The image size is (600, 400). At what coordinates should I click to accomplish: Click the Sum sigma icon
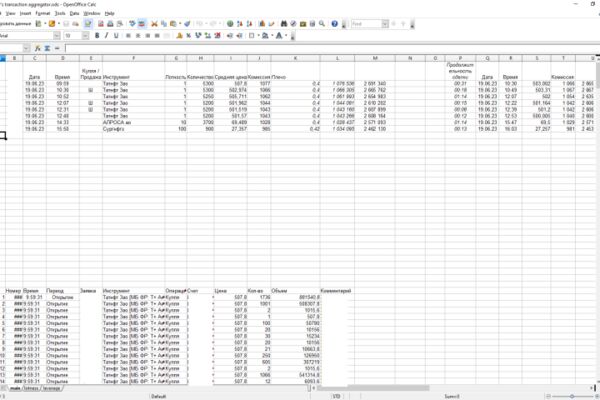(47, 48)
